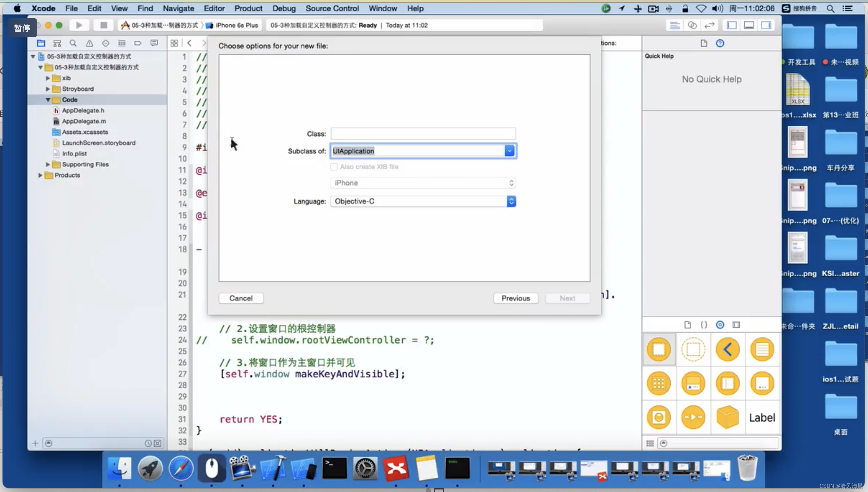
Task: Click the Cancel button in file options dialog
Action: coord(241,298)
